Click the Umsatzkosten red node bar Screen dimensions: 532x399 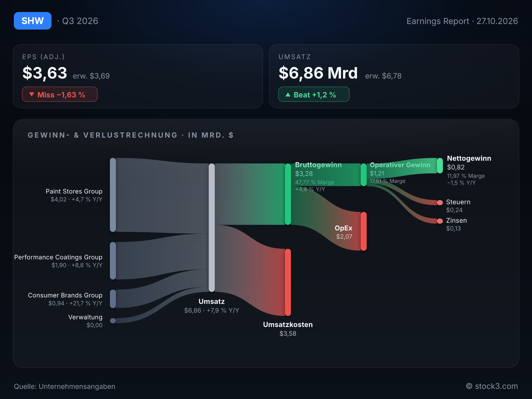(288, 282)
